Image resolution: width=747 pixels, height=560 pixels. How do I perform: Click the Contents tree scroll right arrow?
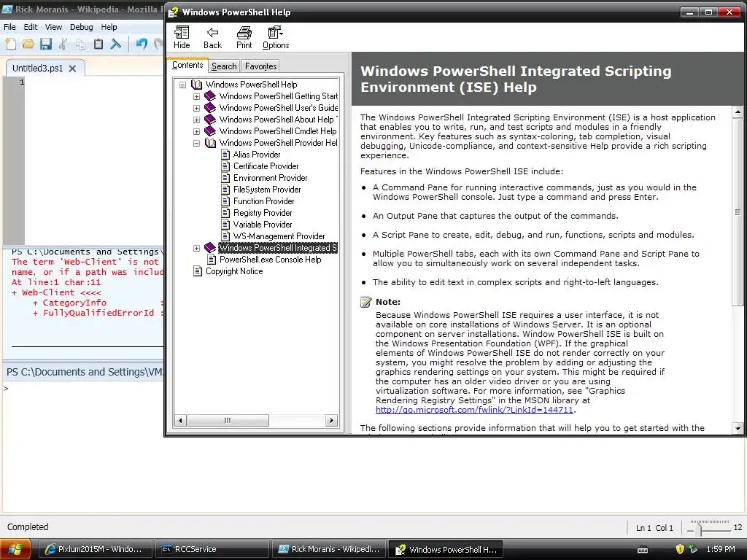[x=332, y=421]
